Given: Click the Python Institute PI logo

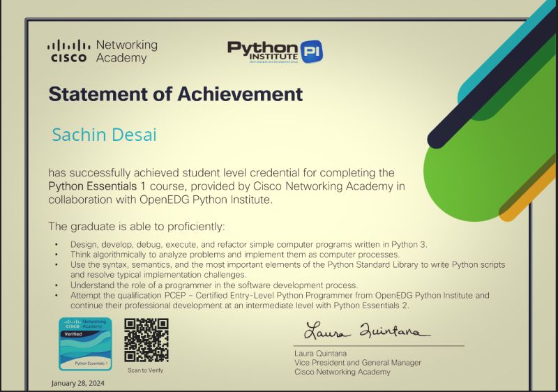Looking at the screenshot, I should pyautogui.click(x=275, y=52).
